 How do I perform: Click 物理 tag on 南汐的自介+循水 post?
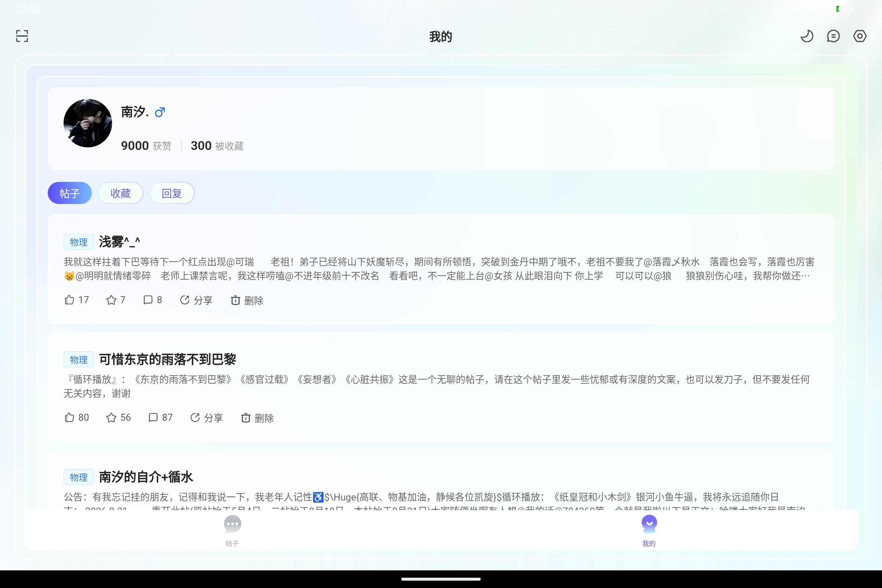79,477
